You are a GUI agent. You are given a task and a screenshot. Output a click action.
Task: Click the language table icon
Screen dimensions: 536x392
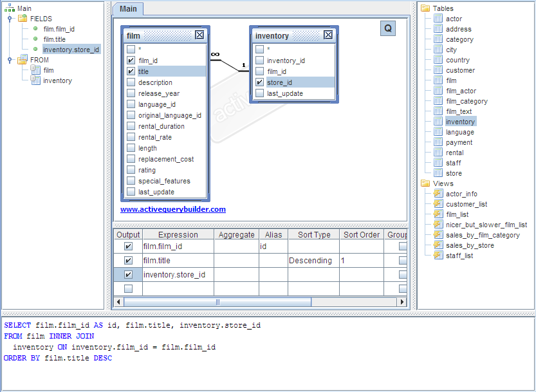coord(438,132)
